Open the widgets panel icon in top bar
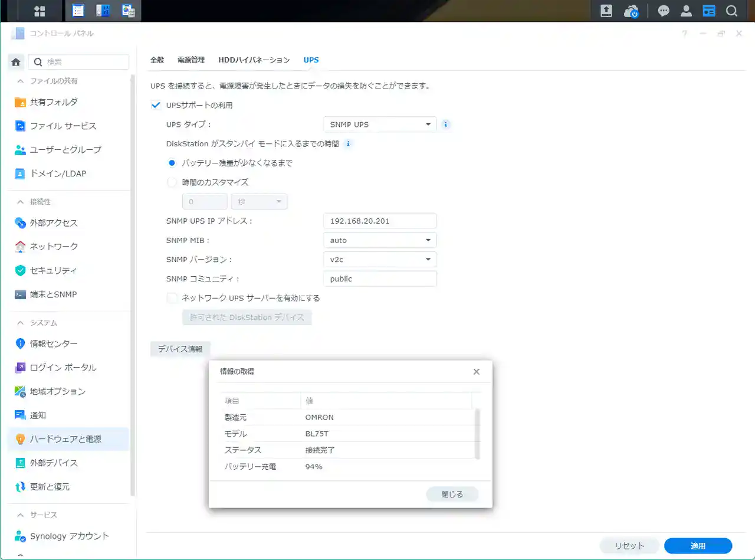 click(708, 11)
